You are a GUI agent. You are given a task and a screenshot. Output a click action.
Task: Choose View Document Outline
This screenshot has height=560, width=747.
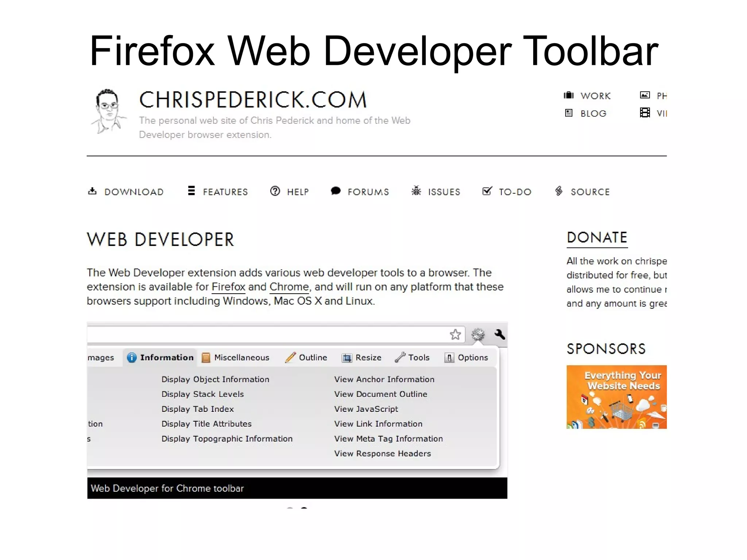[380, 394]
